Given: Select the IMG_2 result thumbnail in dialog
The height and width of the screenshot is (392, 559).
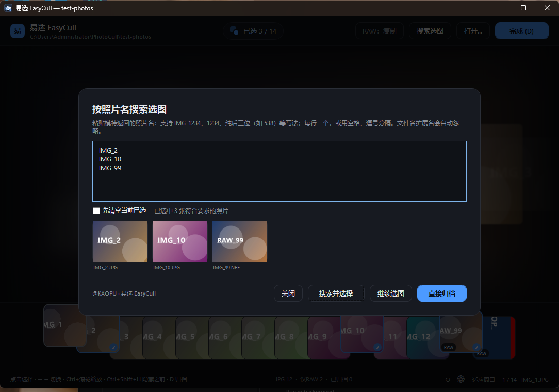Looking at the screenshot, I should [120, 241].
